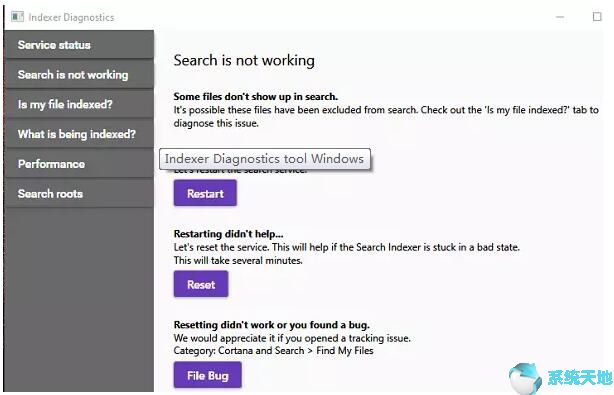Click the File Bug button
Viewport: 614px width, 395px height.
pyautogui.click(x=208, y=375)
